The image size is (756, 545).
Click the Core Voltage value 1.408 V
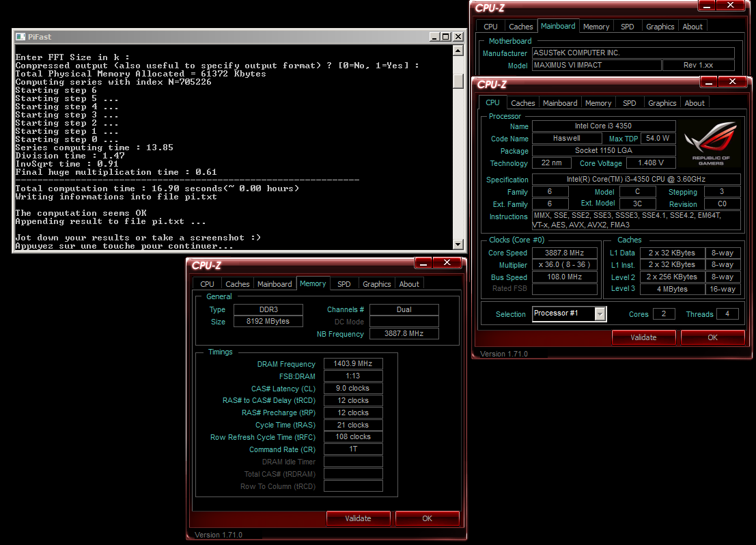[x=651, y=163]
